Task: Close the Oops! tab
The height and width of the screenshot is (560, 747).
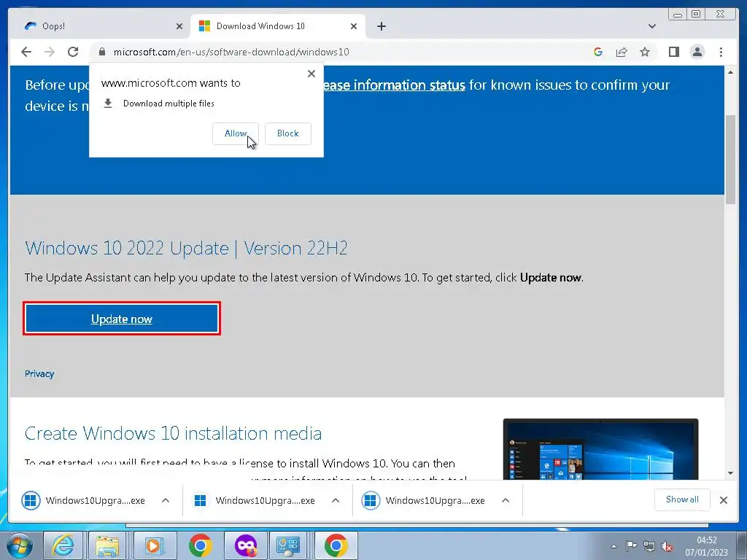Action: pos(179,26)
